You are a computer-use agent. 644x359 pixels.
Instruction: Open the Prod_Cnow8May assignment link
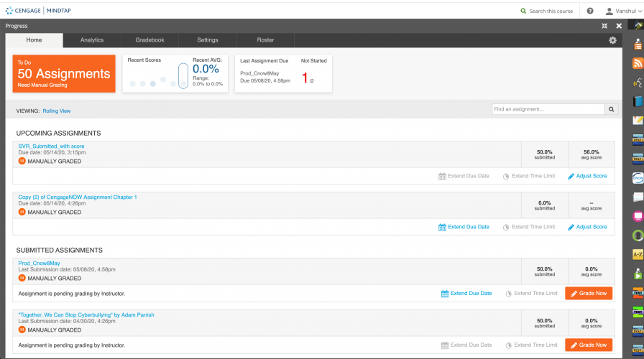[39, 263]
